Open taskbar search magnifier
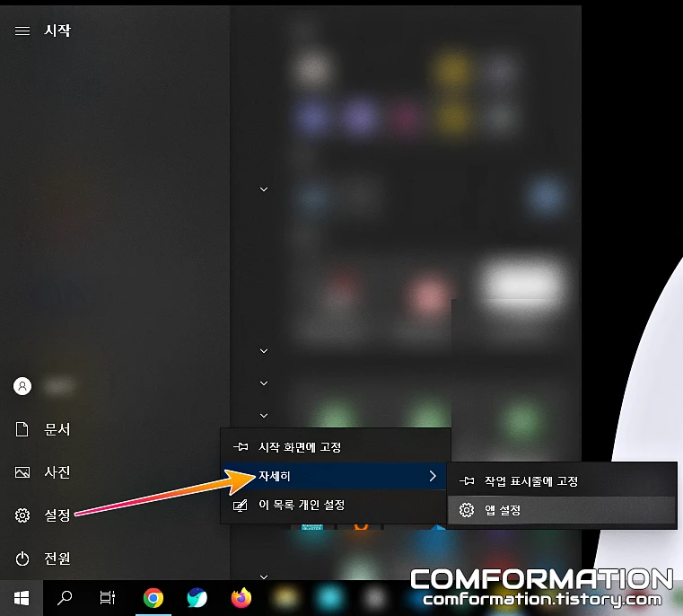Viewport: 683px width, 616px height. coord(65,598)
